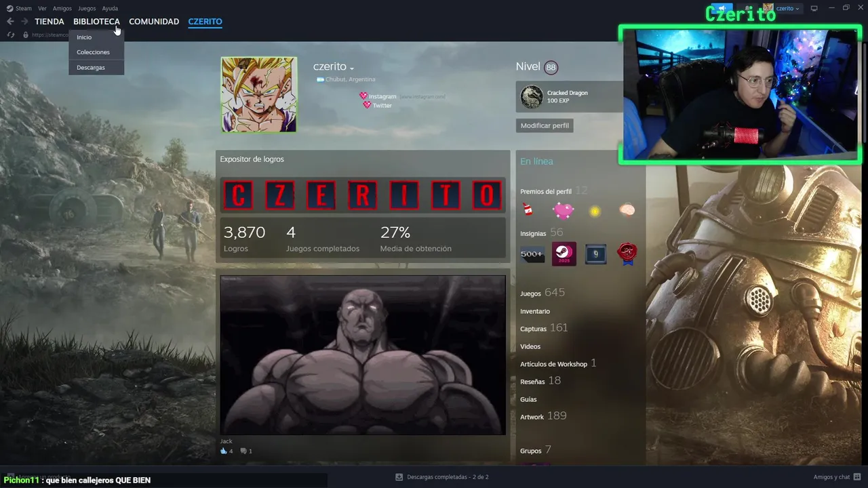Image resolution: width=868 pixels, height=488 pixels.
Task: Click the downloads icon in status bar
Action: pos(399,477)
